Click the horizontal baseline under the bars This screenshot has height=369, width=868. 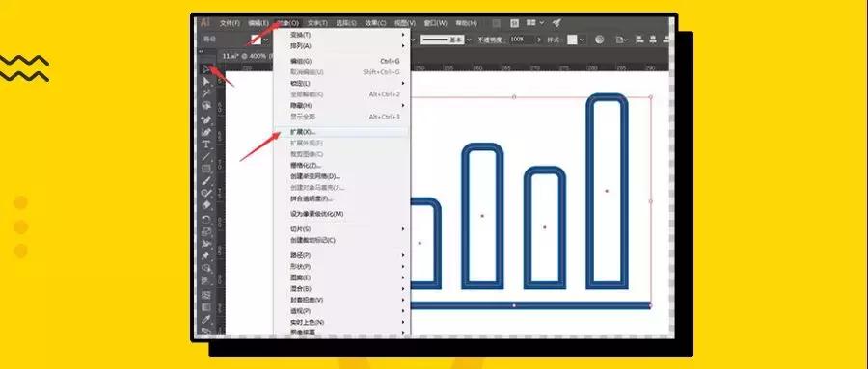click(530, 305)
